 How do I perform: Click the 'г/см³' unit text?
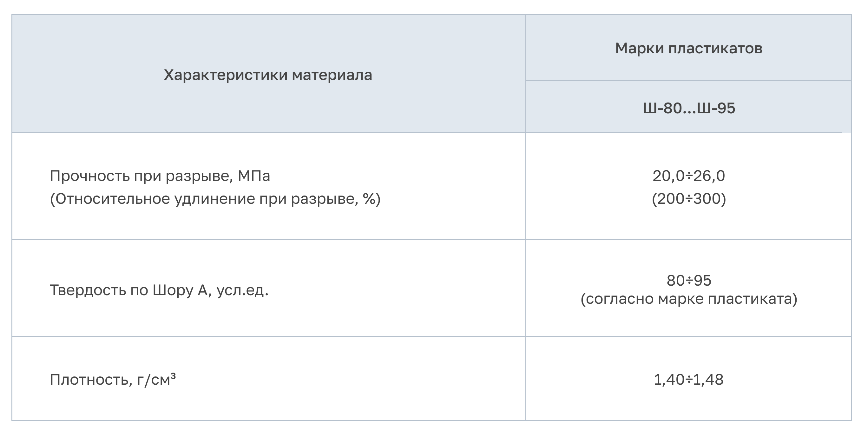(x=156, y=380)
